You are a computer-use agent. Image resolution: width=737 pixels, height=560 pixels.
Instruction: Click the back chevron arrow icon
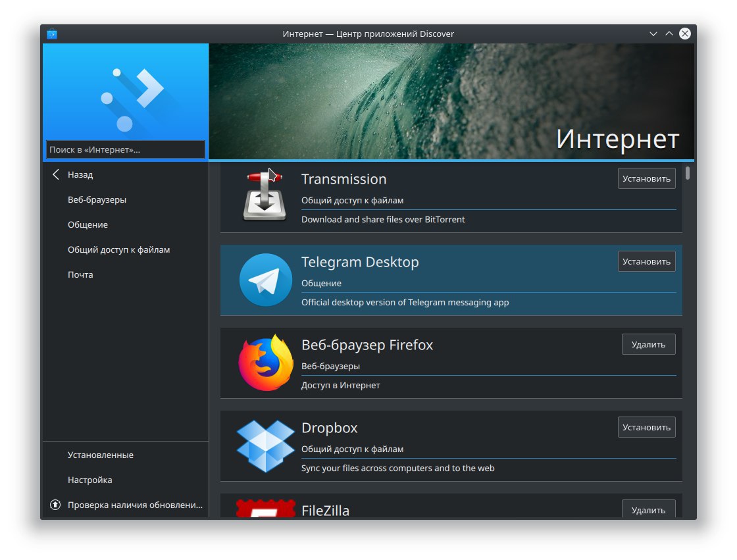[x=56, y=174]
